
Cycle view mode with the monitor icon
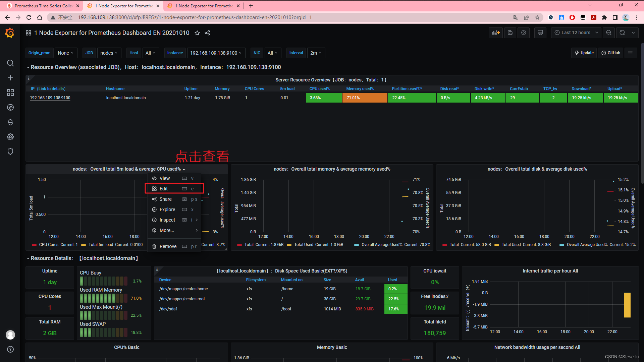coord(540,33)
